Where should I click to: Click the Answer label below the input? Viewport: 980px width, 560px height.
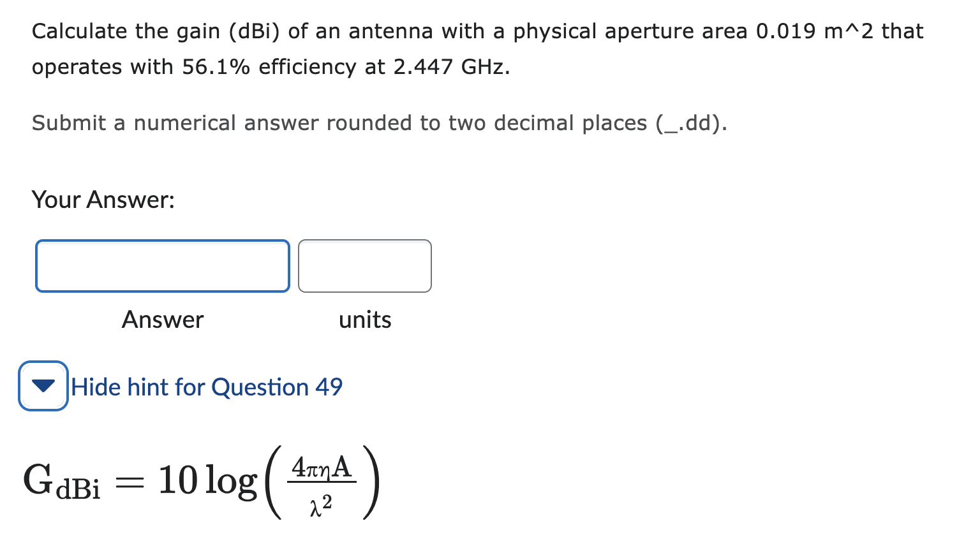point(162,320)
